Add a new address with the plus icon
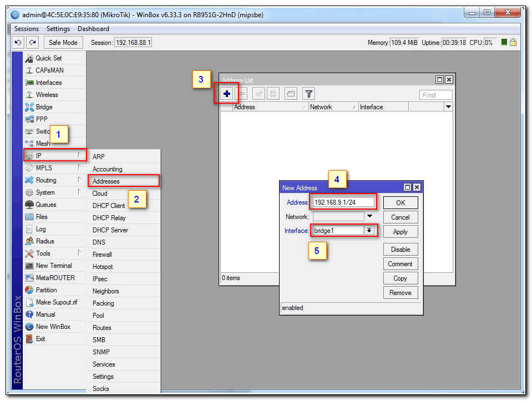532x401 pixels. [227, 94]
